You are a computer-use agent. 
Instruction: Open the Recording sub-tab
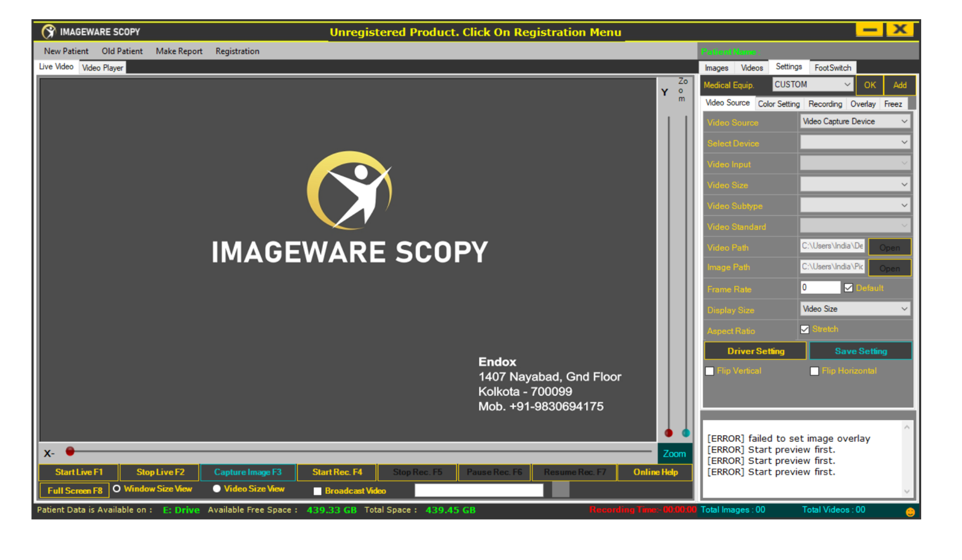pos(825,104)
